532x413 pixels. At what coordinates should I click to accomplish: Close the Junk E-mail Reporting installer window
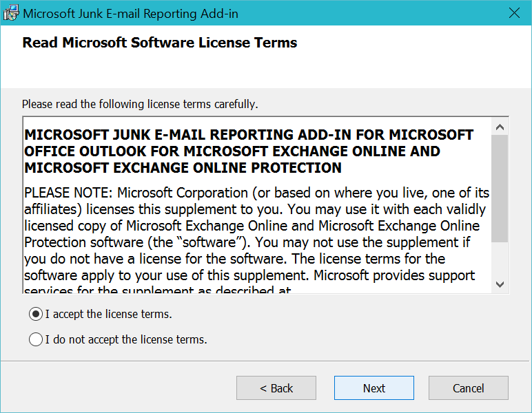(x=513, y=12)
